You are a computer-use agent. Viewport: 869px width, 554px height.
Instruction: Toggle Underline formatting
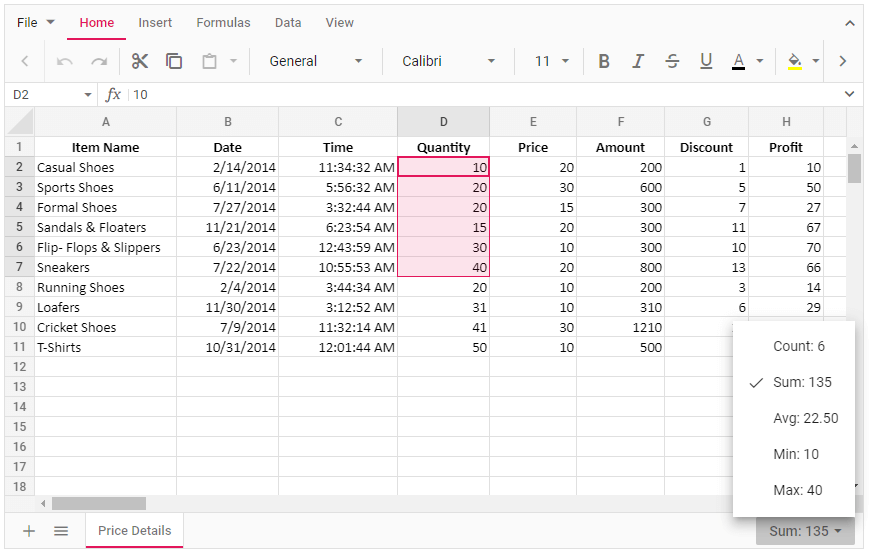coord(706,61)
